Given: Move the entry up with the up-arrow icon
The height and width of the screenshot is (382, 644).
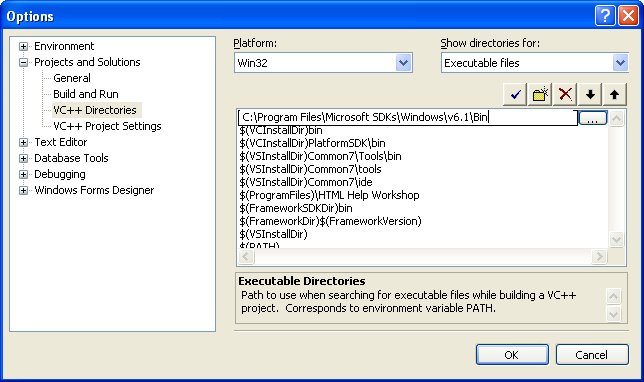Looking at the screenshot, I should [x=614, y=94].
